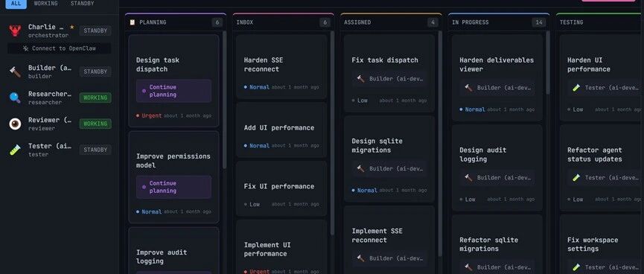This screenshot has width=644, height=274.
Task: Click the Charlie orchestrator crab avatar icon
Action: point(15,31)
